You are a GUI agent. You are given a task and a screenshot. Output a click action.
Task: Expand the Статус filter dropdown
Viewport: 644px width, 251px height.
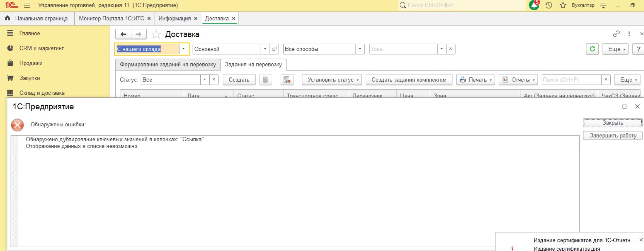[x=204, y=80]
